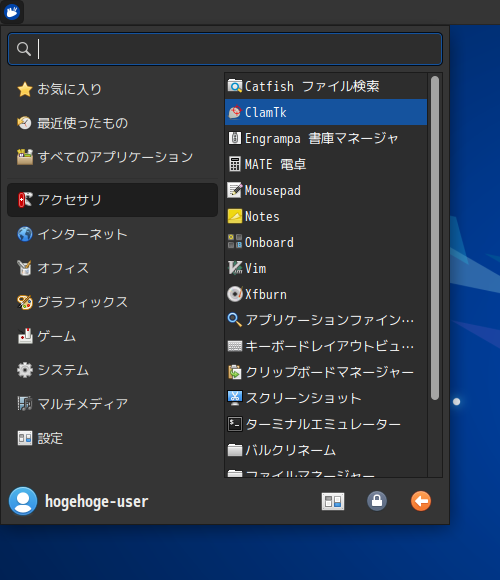Lock the screen with padlock button
The image size is (500, 580).
pos(377,501)
